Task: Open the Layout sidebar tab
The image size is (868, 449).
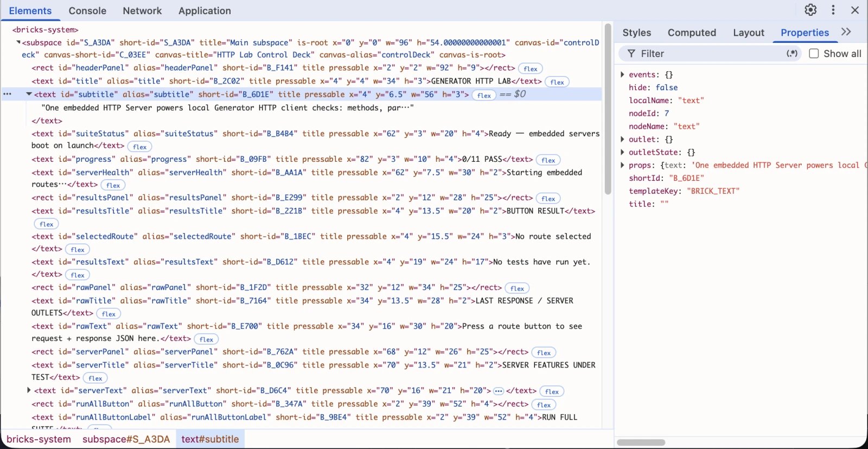Action: coord(749,33)
